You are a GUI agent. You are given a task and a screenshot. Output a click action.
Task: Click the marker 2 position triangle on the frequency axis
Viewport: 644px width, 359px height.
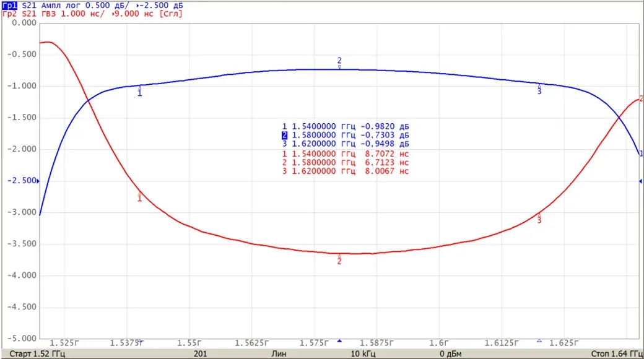click(x=339, y=341)
